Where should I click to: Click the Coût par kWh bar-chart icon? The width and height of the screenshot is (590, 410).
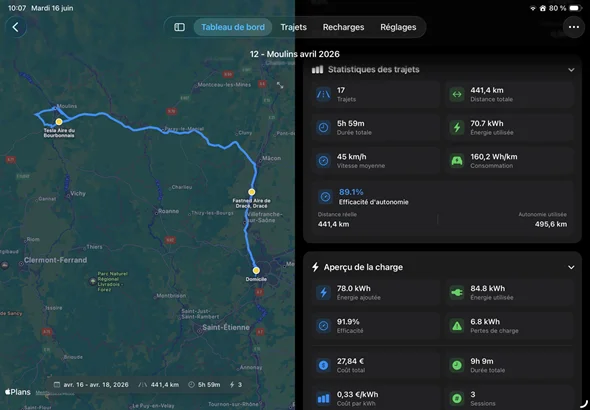tap(324, 398)
